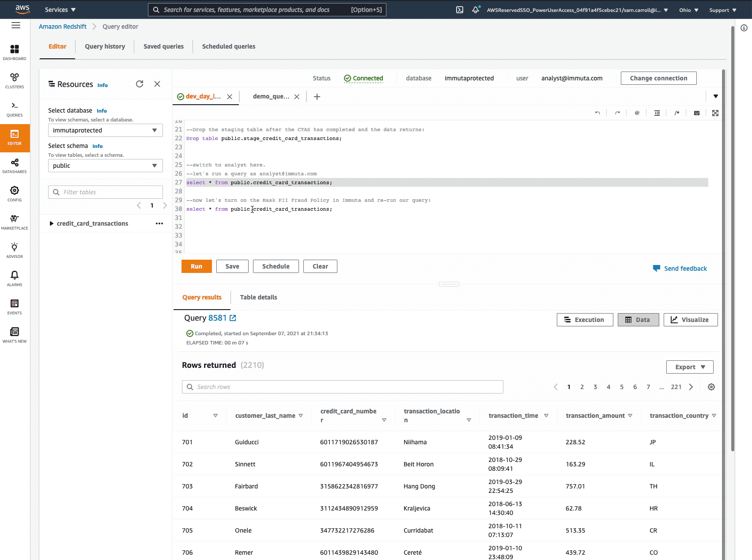Open the Advisor sidebar icon
Viewport: 752px width, 560px height.
click(15, 250)
